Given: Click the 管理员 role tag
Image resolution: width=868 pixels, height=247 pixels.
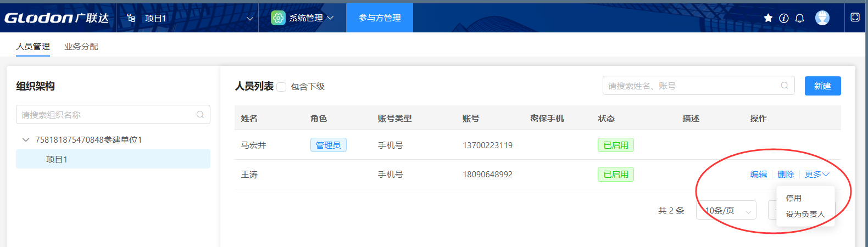Looking at the screenshot, I should (x=328, y=145).
